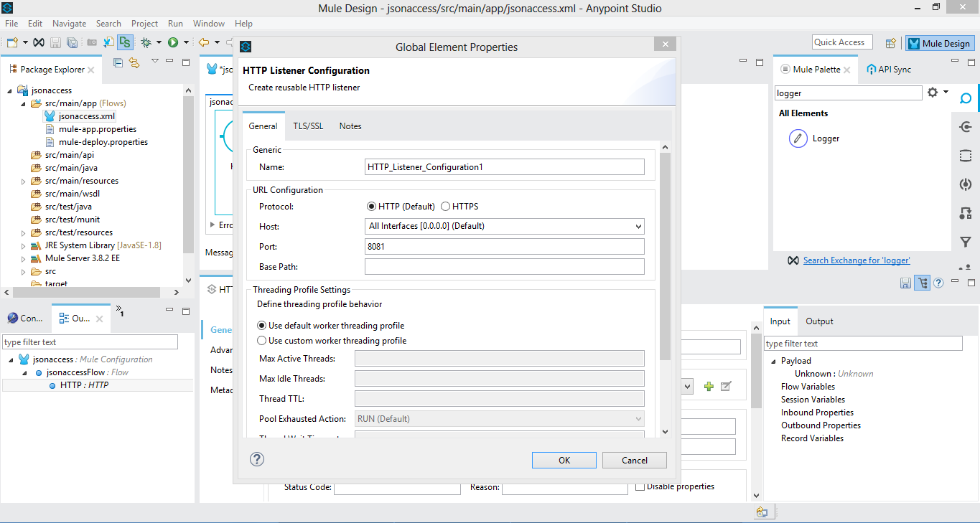Screen dimensions: 980x523
Task: Click Search Exchange for 'logger' link
Action: [x=857, y=260]
